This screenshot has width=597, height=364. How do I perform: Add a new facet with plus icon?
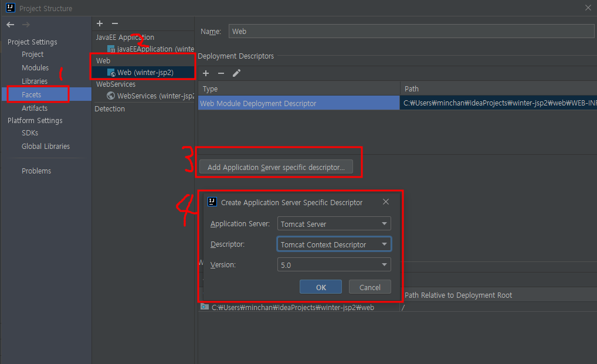click(100, 23)
